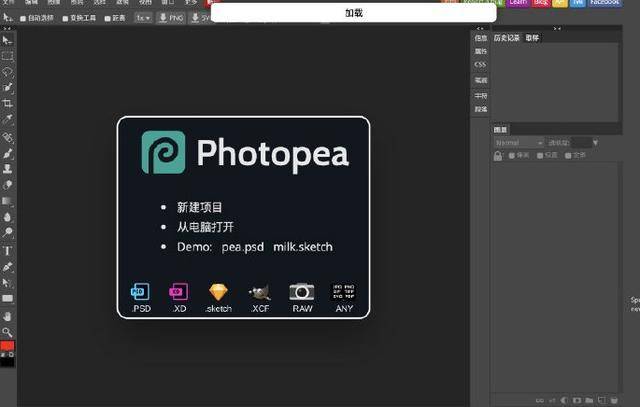The height and width of the screenshot is (407, 640).
Task: Open the milk.sketch demo file
Action: pos(303,247)
